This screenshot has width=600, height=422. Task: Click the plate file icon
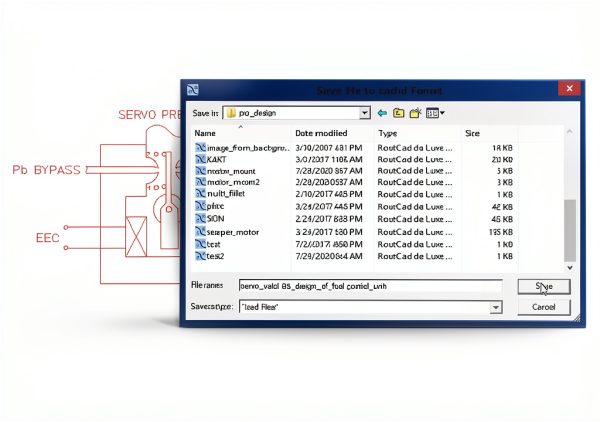click(x=201, y=206)
